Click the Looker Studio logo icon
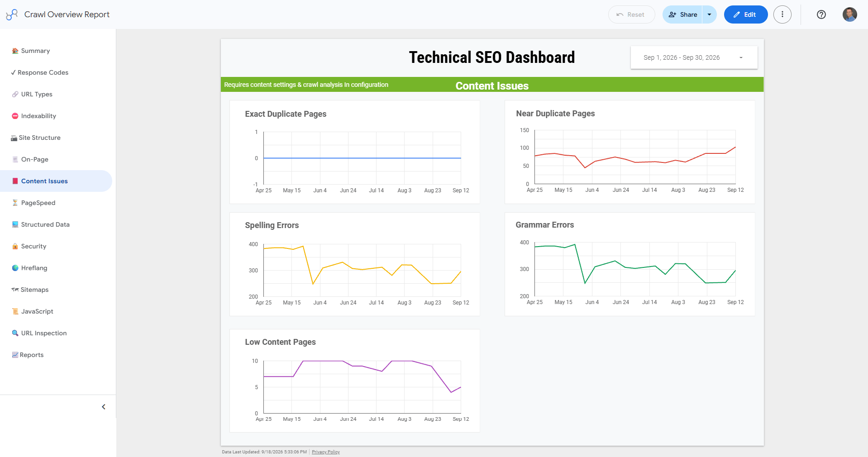This screenshot has width=868, height=457. pos(12,14)
